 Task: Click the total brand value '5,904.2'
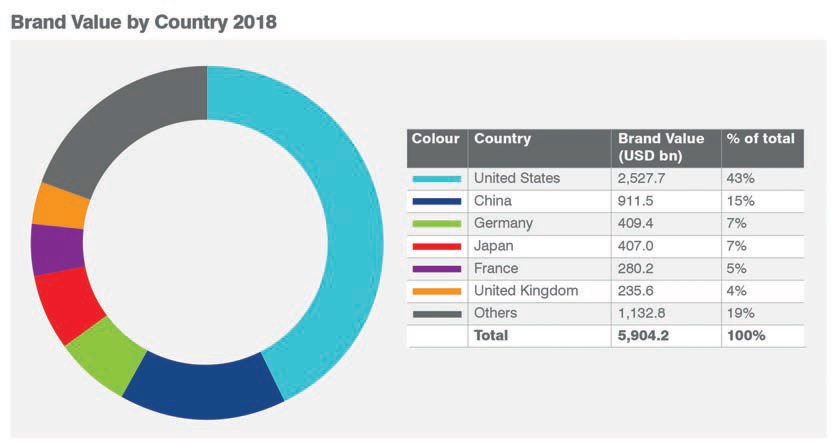[643, 335]
